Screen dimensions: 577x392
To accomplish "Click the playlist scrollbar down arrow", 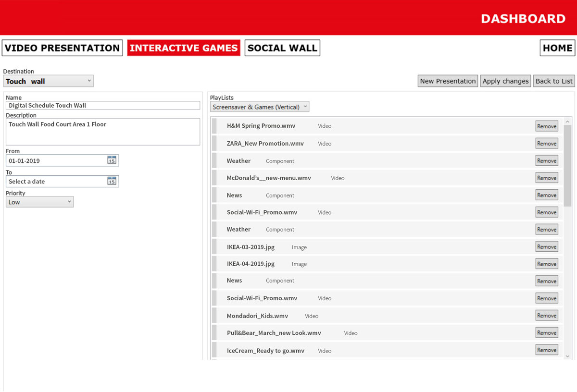I will (567, 356).
